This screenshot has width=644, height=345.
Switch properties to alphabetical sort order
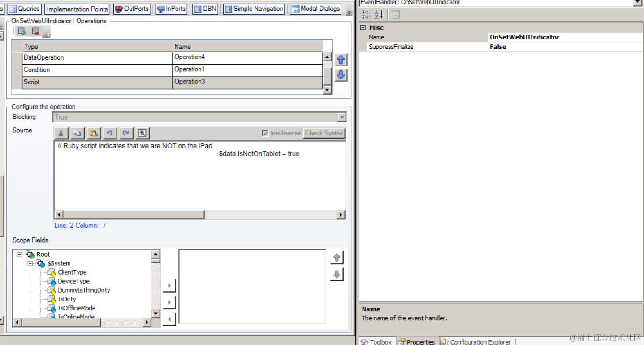click(379, 14)
